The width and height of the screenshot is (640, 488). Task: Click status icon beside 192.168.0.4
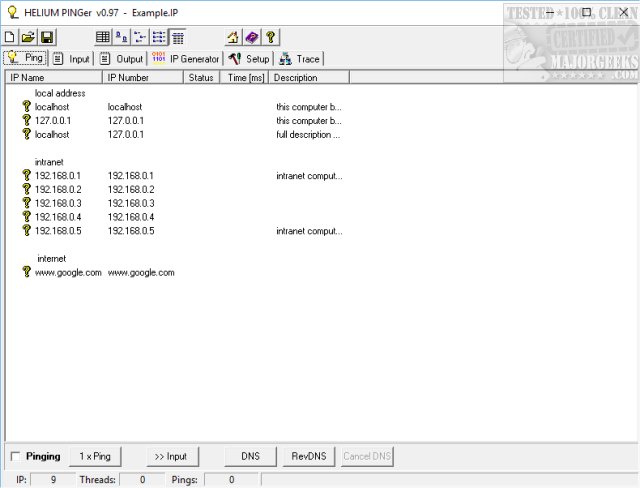(x=27, y=217)
